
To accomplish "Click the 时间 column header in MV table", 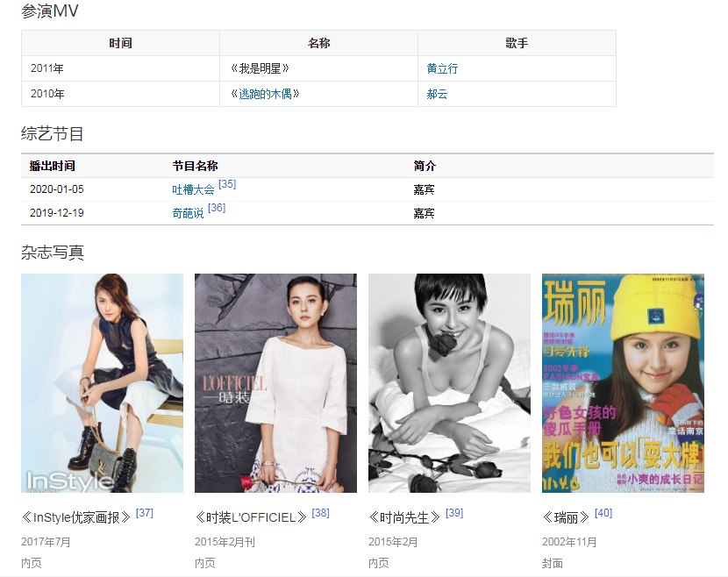I will [121, 43].
